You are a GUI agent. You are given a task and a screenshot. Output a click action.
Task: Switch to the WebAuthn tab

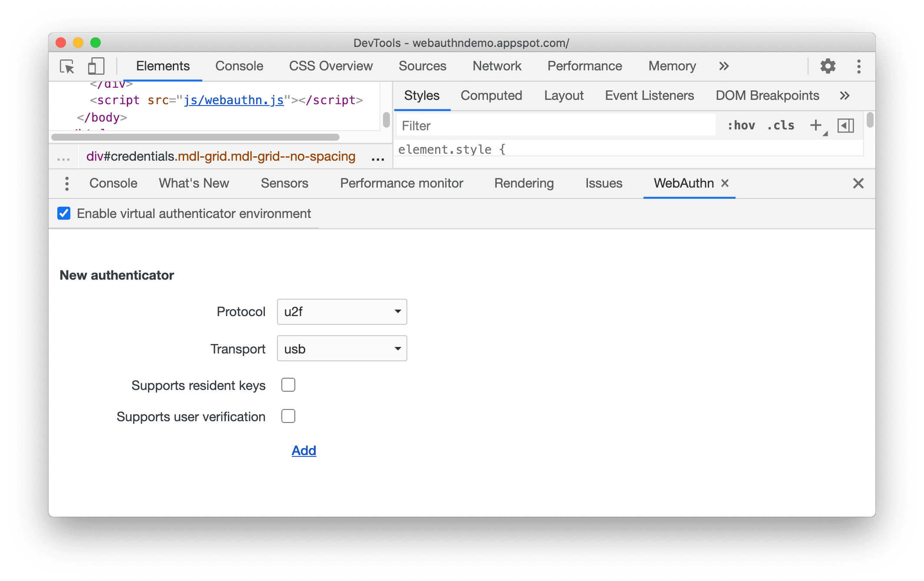(x=683, y=183)
